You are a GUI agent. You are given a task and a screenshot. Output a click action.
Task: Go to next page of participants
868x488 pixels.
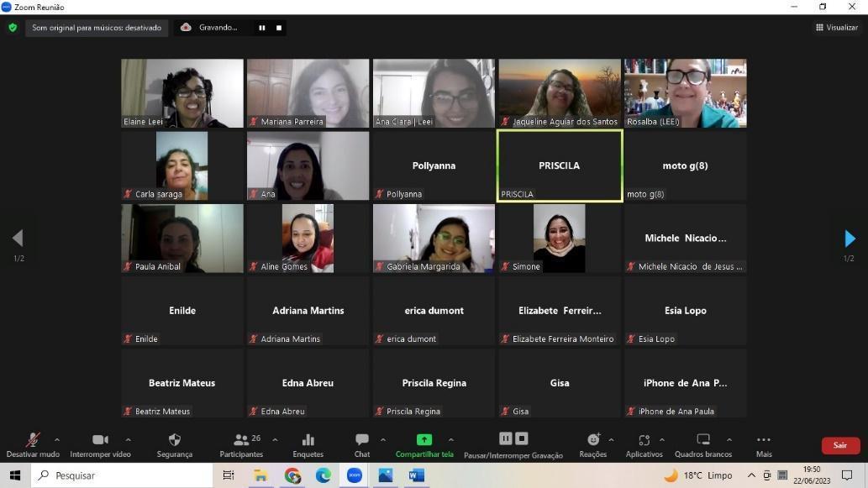pos(850,239)
